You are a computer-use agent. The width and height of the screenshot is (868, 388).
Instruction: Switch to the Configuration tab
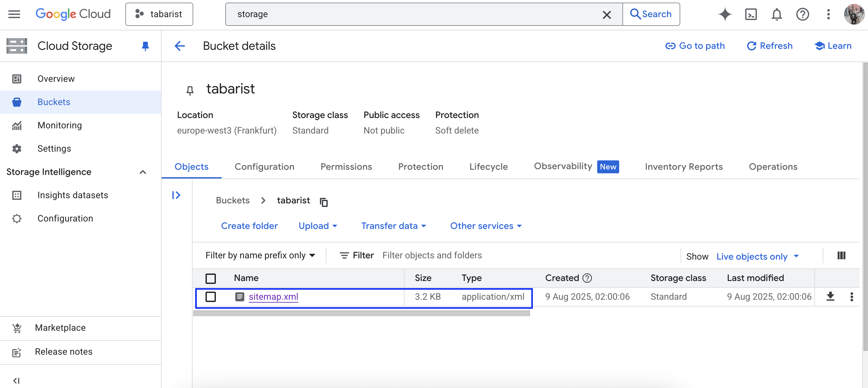click(x=264, y=167)
